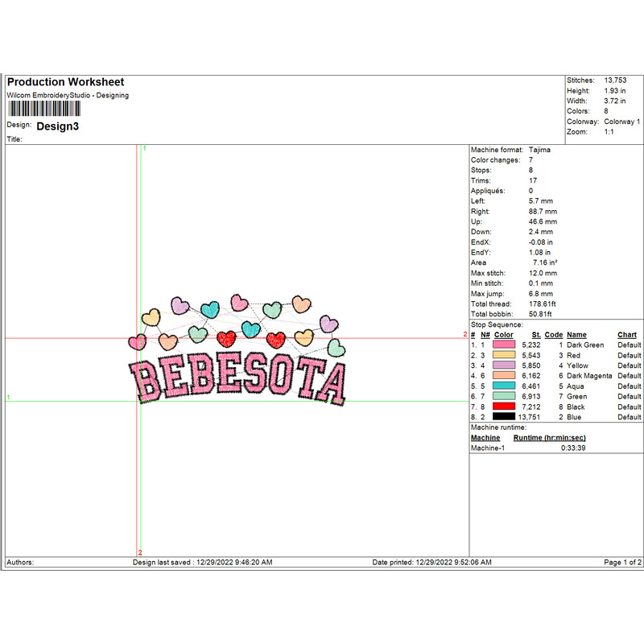Image resolution: width=644 pixels, height=644 pixels.
Task: Select the Machine-1 runtime row
Action: click(528, 448)
